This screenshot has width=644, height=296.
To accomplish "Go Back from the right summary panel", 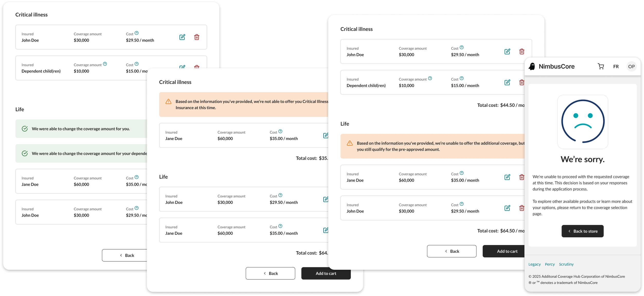I will [452, 251].
